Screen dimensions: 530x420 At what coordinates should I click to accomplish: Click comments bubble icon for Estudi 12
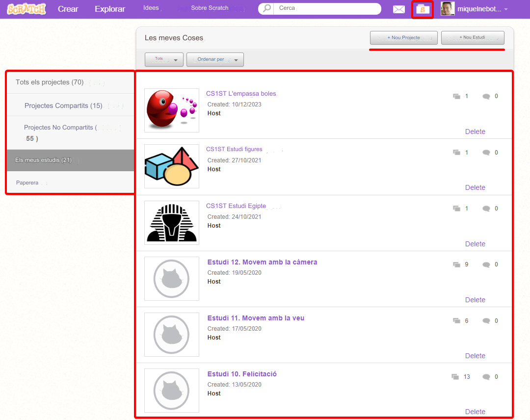[486, 265]
